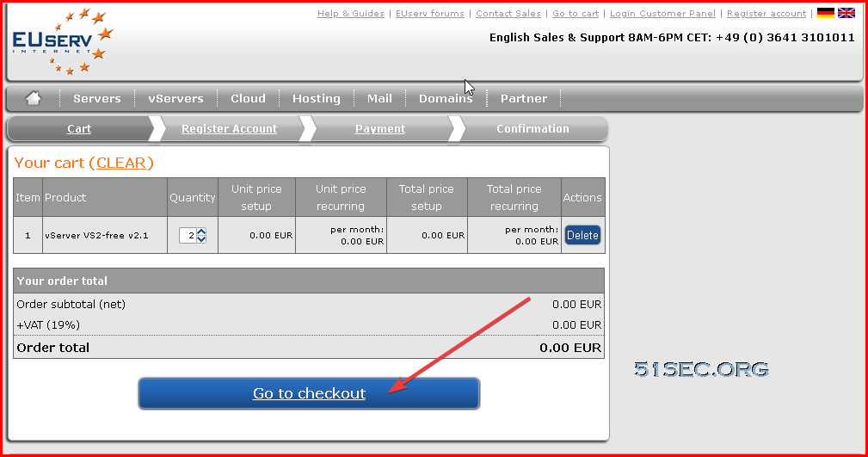Select the Register Account step

click(229, 128)
